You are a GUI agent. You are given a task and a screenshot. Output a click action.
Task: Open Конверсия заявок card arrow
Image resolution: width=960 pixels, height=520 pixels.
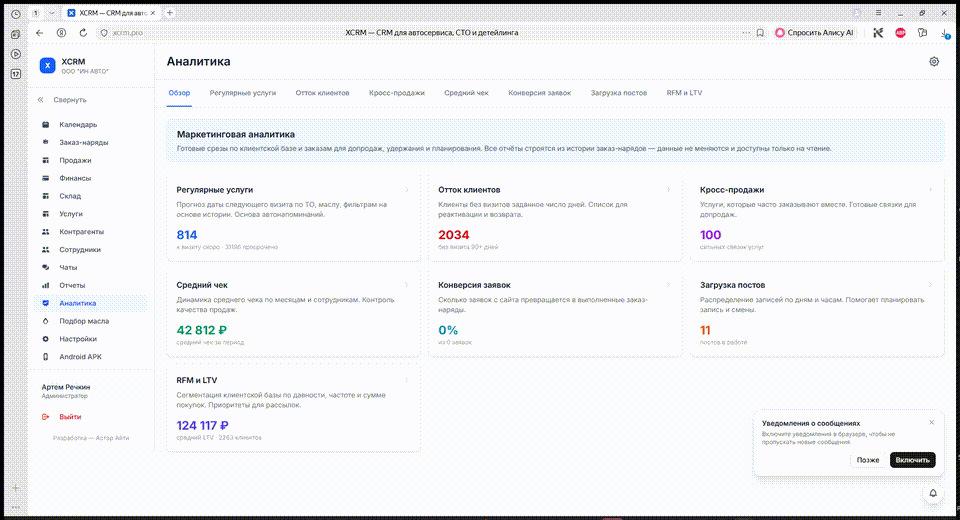668,285
